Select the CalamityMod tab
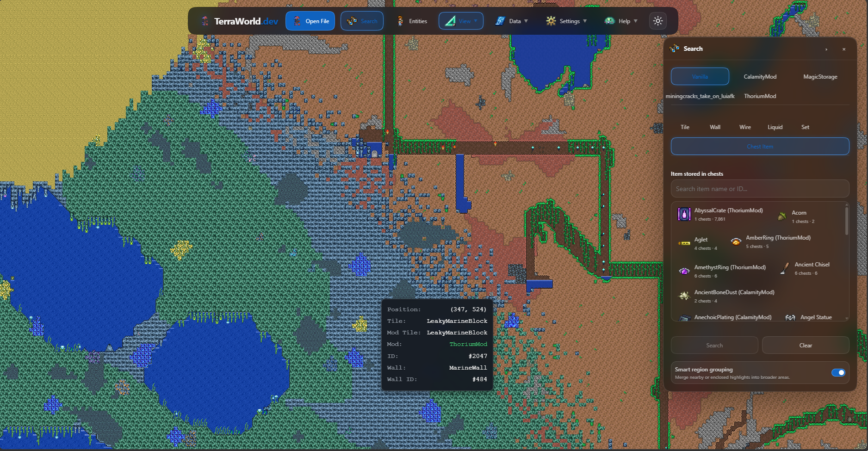868x451 pixels. coord(760,76)
